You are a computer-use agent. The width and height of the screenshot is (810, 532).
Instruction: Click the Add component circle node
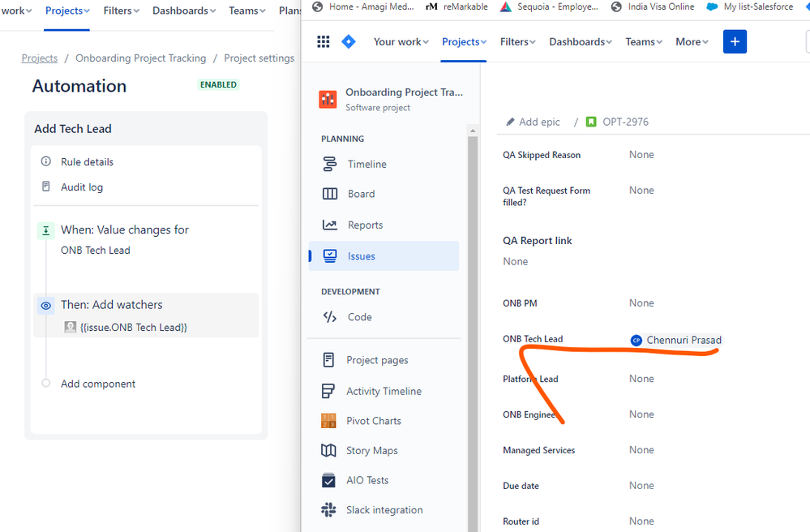click(x=46, y=384)
